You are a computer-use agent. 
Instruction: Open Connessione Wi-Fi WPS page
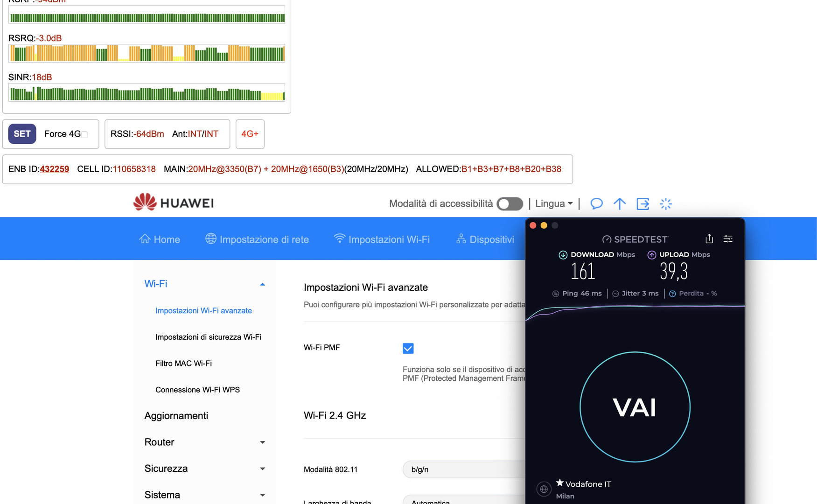coord(197,390)
